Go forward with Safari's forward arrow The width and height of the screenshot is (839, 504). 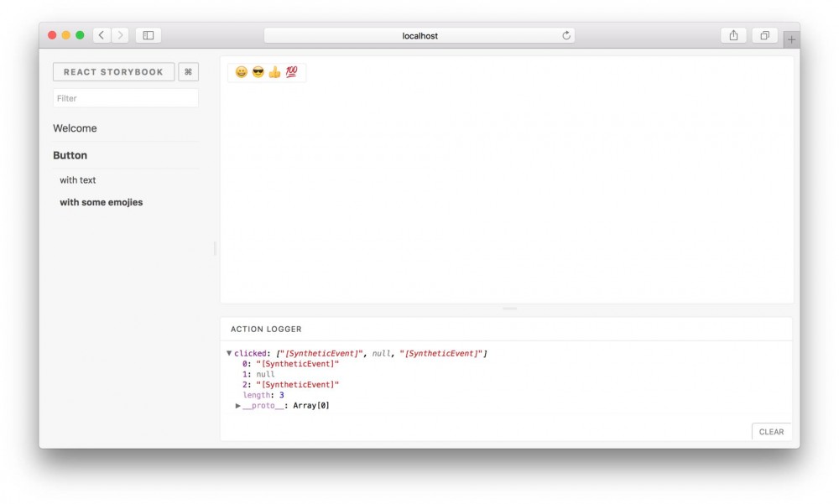point(120,35)
